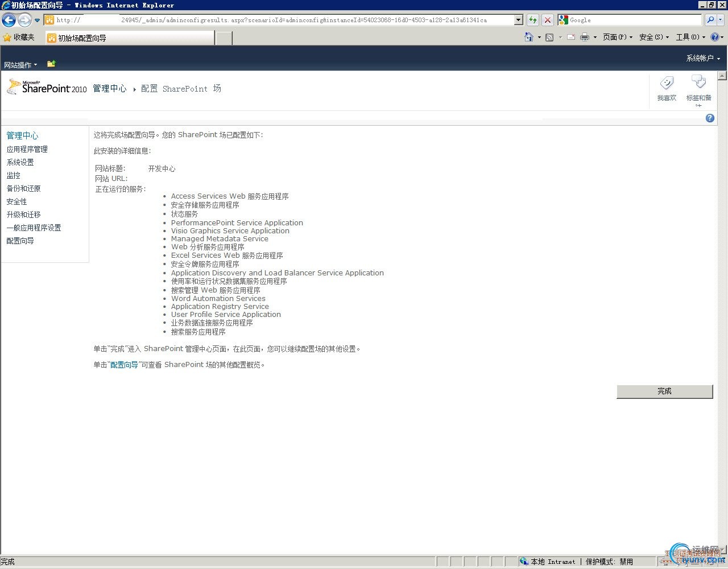Click the navigate up folder icon
728x569 pixels.
click(x=51, y=64)
